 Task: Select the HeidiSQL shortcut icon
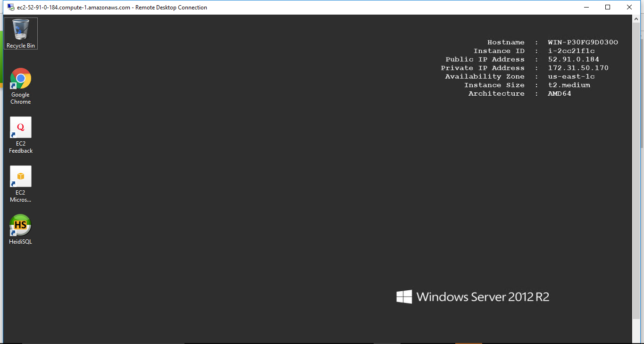[21, 225]
